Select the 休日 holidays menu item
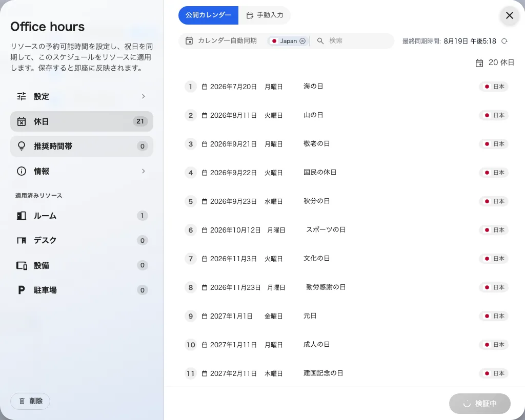This screenshot has height=420, width=525. point(82,121)
